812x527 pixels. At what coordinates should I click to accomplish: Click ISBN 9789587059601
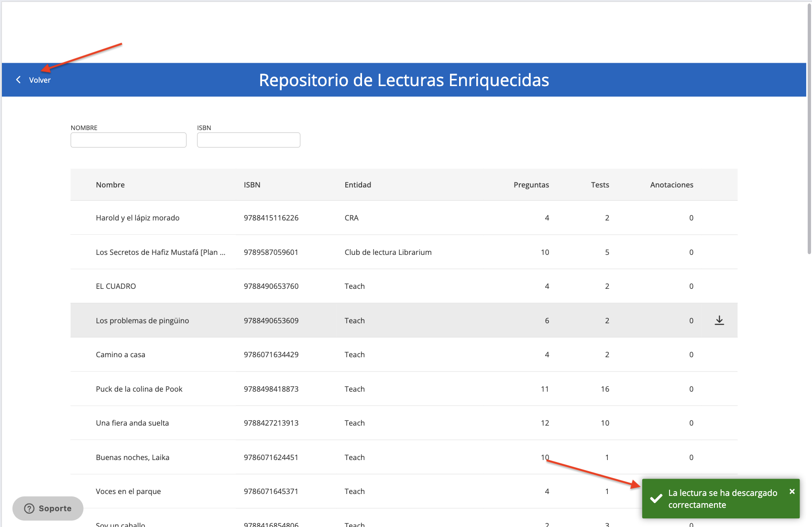(271, 253)
